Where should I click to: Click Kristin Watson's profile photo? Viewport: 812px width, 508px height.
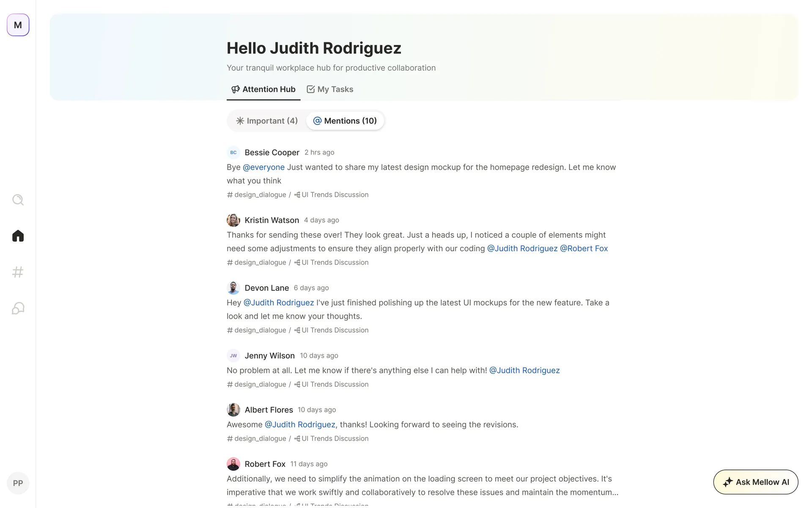233,220
